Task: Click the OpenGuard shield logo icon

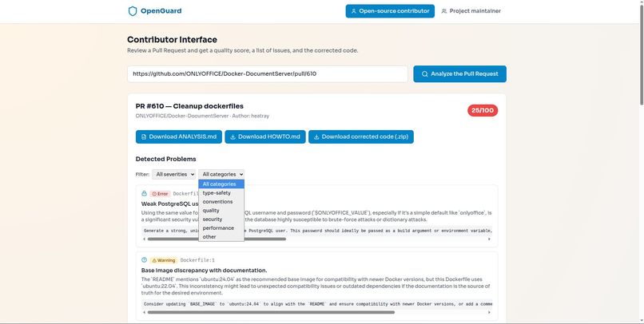Action: coord(133,11)
